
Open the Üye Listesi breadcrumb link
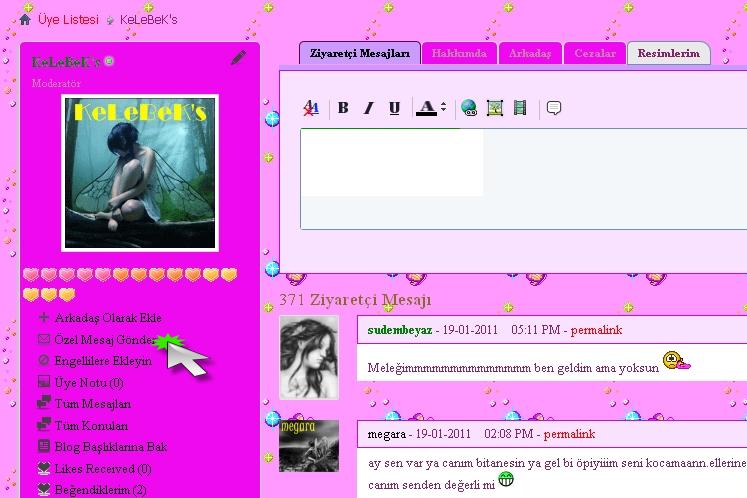point(68,19)
